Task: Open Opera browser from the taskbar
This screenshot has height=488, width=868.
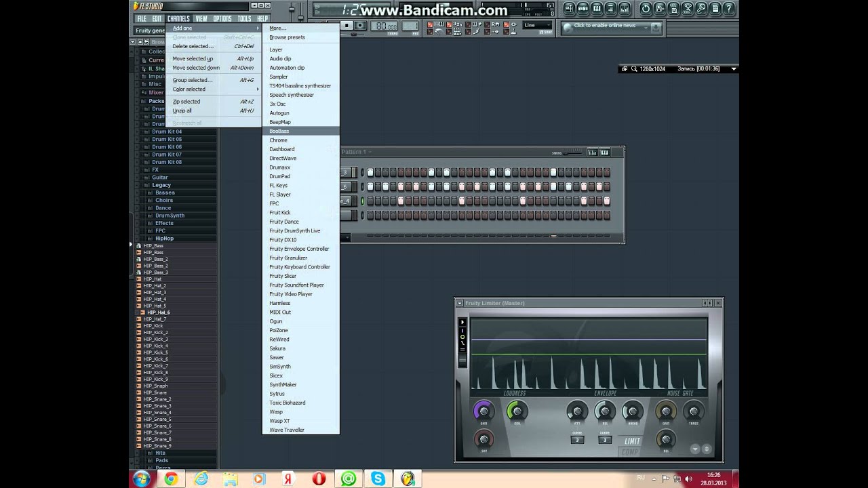Action: tap(319, 479)
